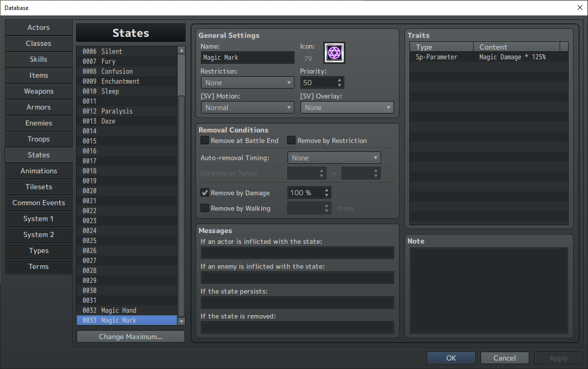This screenshot has height=369, width=588.
Task: Toggle Remove by Restriction checkbox
Action: pyautogui.click(x=292, y=140)
